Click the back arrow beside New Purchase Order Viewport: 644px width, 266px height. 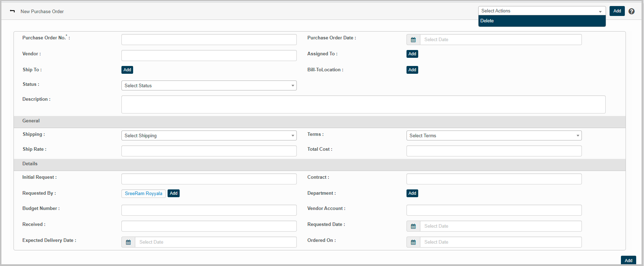(12, 11)
